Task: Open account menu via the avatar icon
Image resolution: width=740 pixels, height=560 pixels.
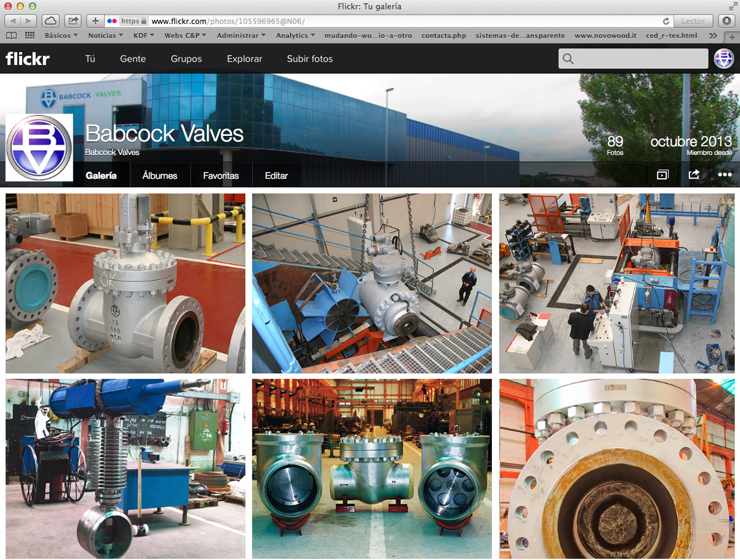Action: click(724, 59)
